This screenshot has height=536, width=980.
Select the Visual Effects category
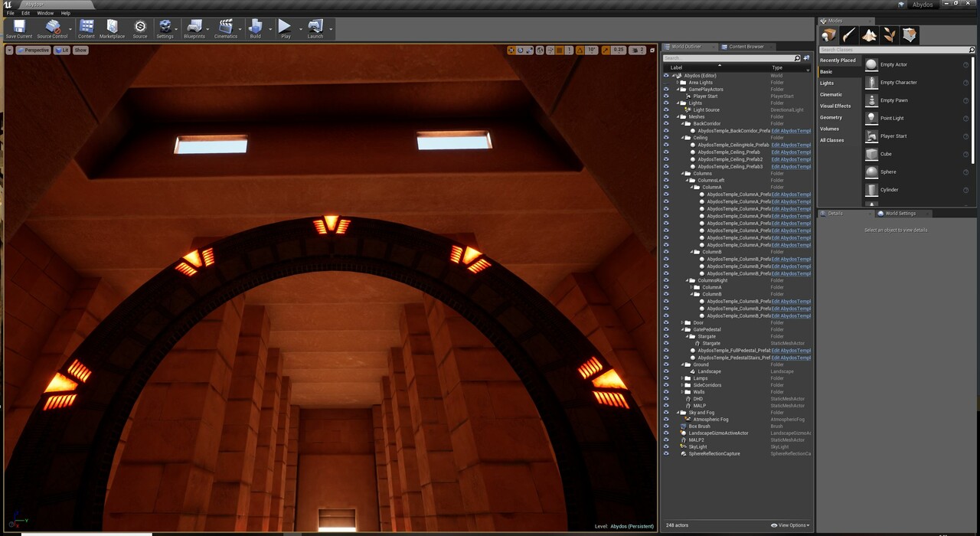835,106
